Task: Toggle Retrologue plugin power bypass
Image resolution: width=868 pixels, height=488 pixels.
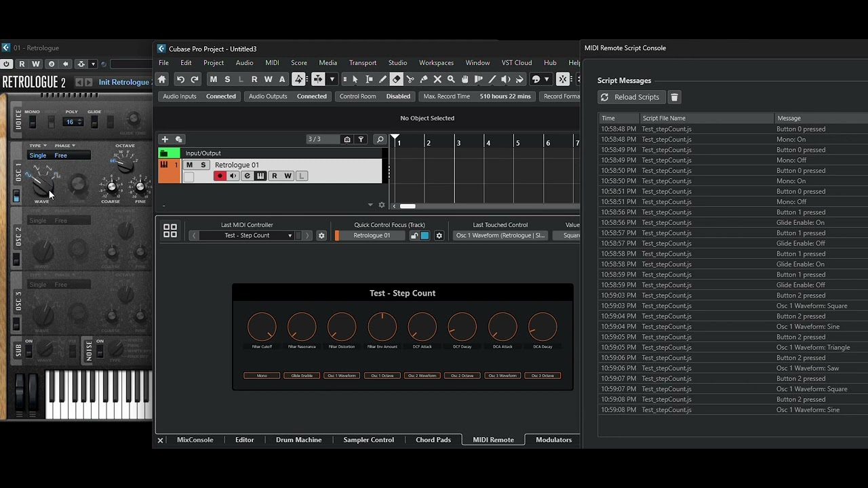Action: pyautogui.click(x=6, y=64)
